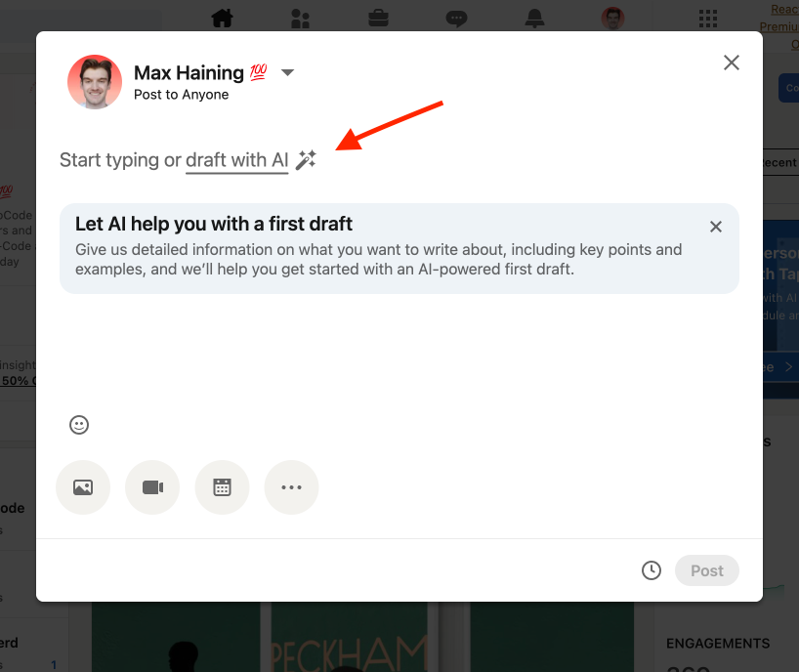This screenshot has width=799, height=672.
Task: Dismiss the 'Let AI help you' banner
Action: click(x=715, y=227)
